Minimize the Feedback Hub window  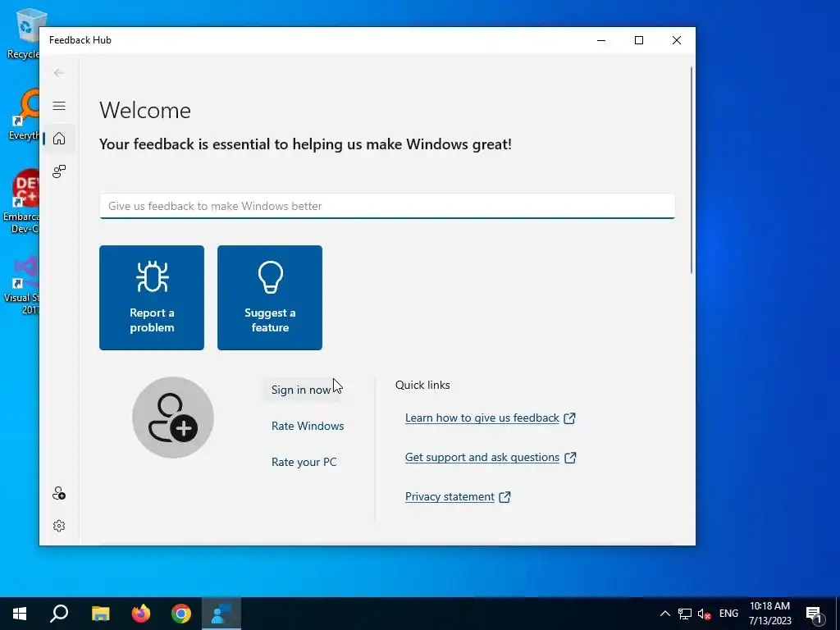[x=601, y=40]
